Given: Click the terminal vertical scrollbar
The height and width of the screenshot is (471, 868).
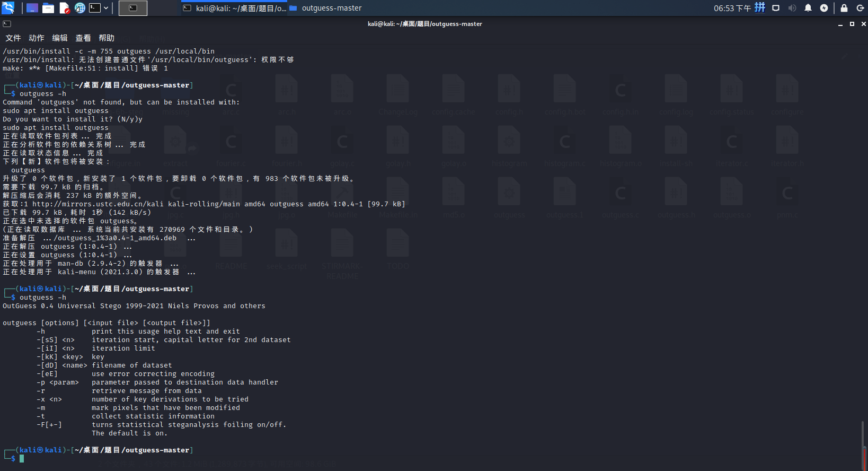Looking at the screenshot, I should click(x=864, y=446).
